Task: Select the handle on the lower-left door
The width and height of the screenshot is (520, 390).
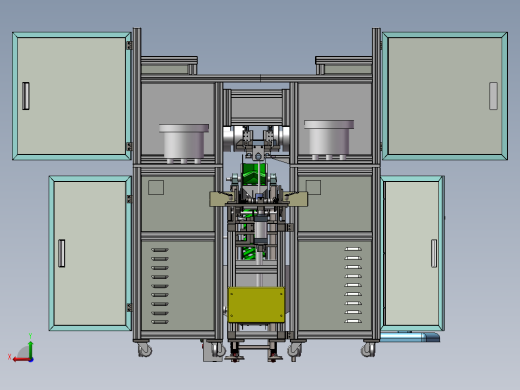Action: tap(62, 253)
